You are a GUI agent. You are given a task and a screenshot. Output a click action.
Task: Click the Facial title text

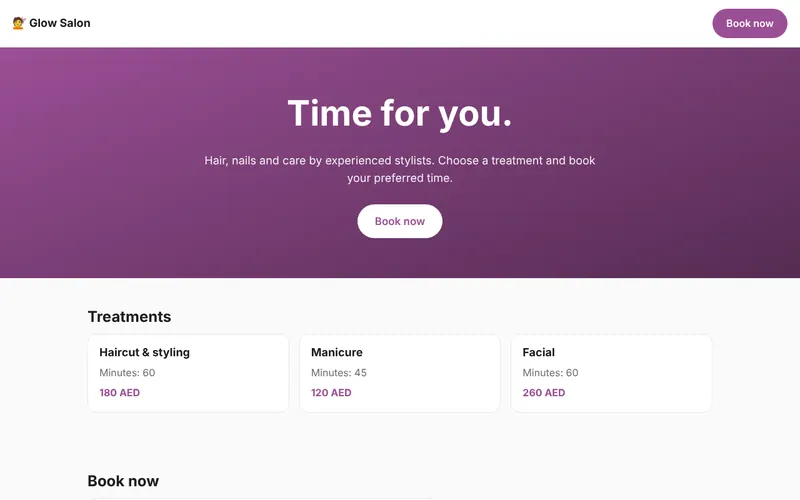pyautogui.click(x=538, y=353)
